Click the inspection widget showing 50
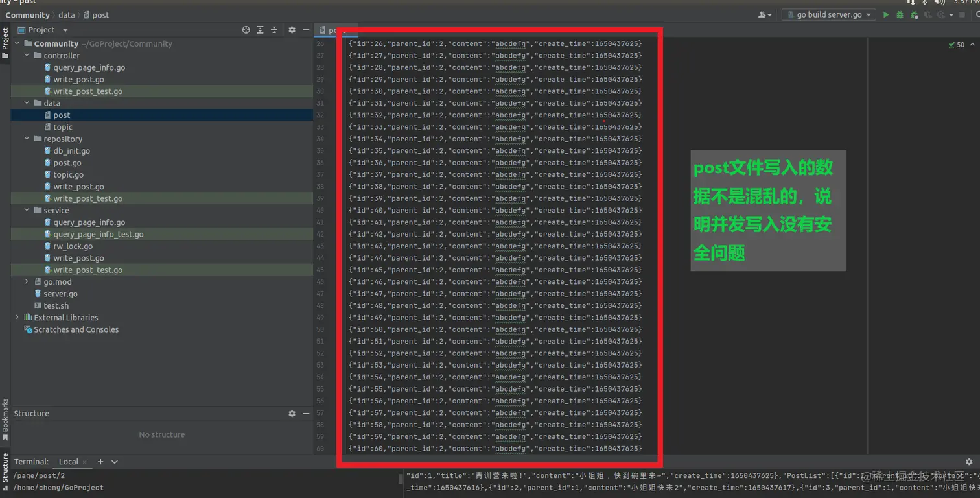The image size is (980, 498). tap(956, 45)
